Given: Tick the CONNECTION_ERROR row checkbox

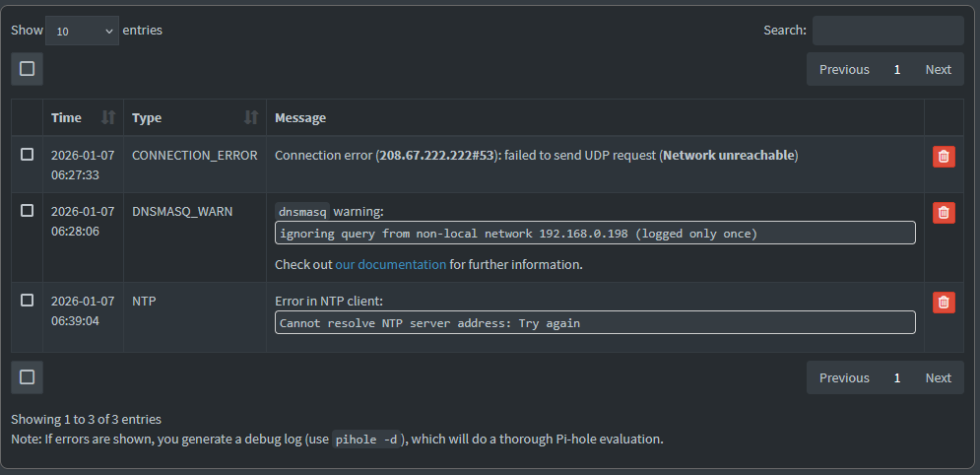Looking at the screenshot, I should coord(27,155).
